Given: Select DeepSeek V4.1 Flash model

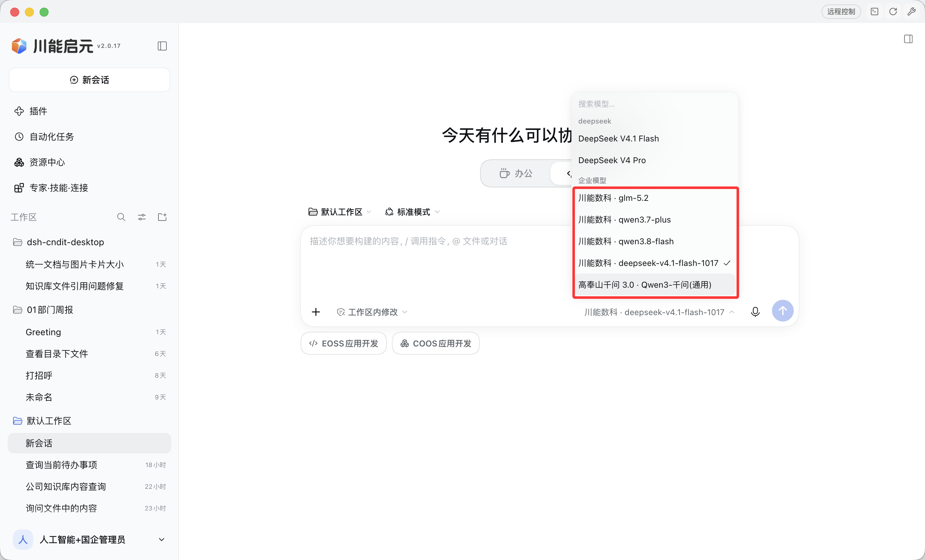Looking at the screenshot, I should point(655,139).
